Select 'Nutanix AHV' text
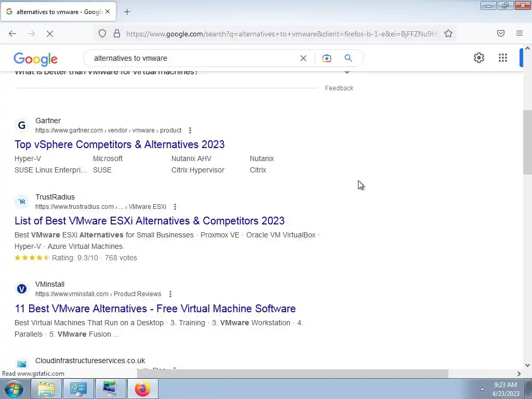The height and width of the screenshot is (399, 532). click(x=191, y=159)
